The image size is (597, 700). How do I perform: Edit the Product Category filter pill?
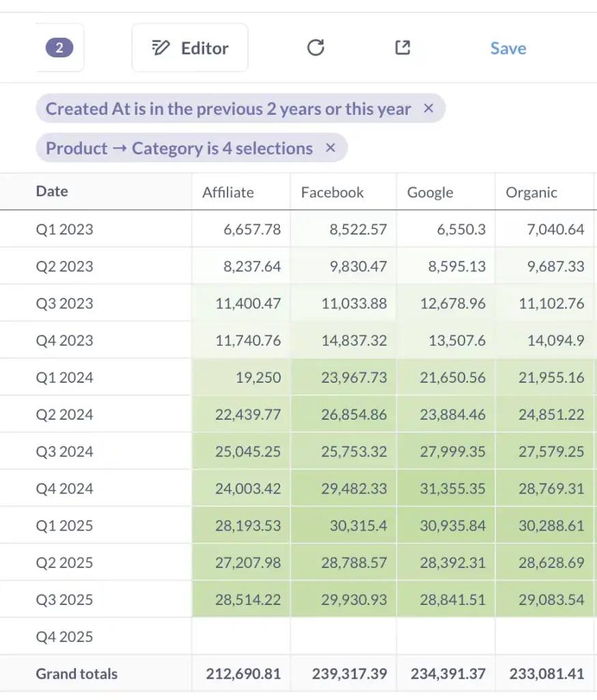click(179, 149)
